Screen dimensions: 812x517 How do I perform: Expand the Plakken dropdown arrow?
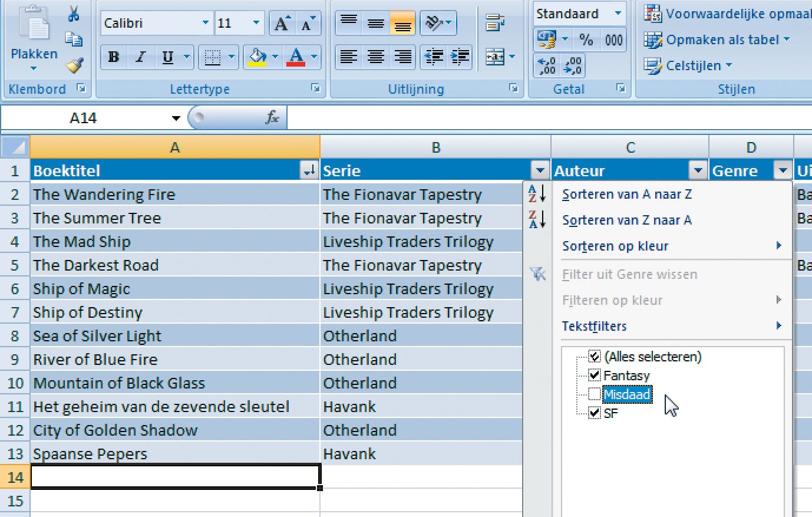pyautogui.click(x=34, y=68)
